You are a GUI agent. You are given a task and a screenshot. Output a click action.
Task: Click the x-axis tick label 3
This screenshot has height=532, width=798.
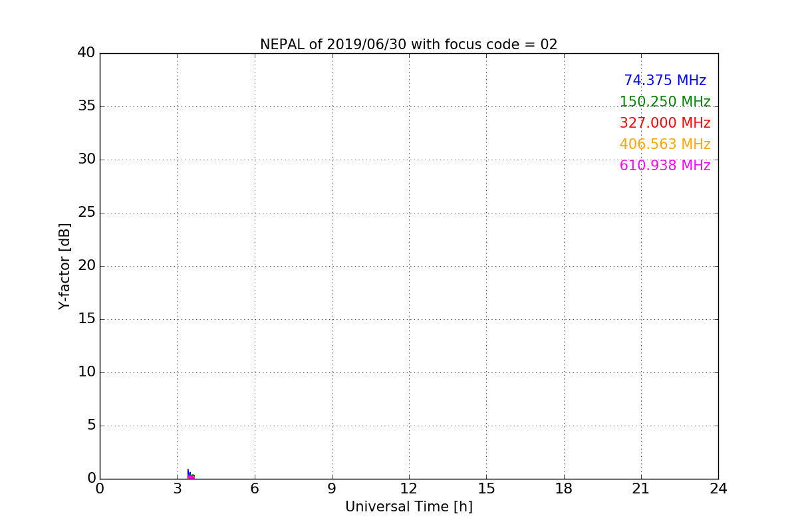pyautogui.click(x=178, y=489)
